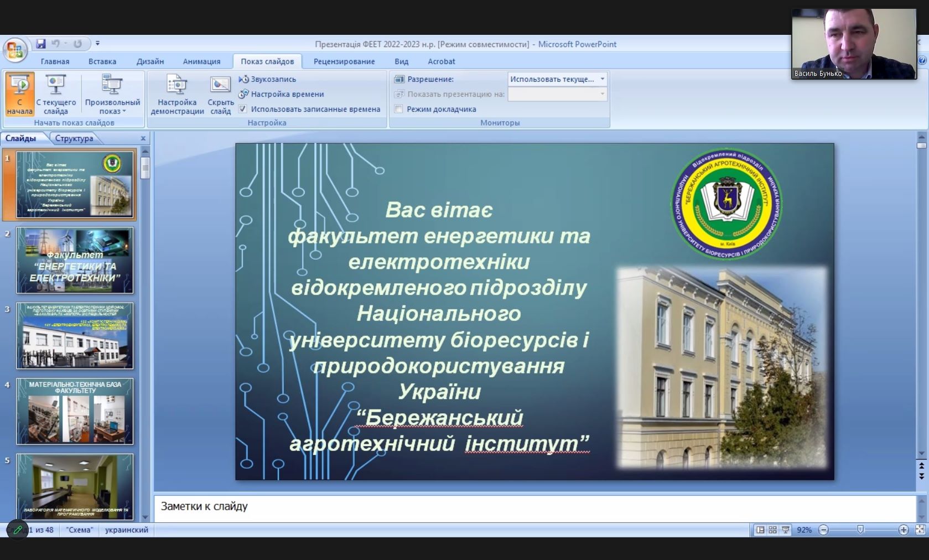
Task: Go to next slide double-arrow button
Action: coord(921,476)
